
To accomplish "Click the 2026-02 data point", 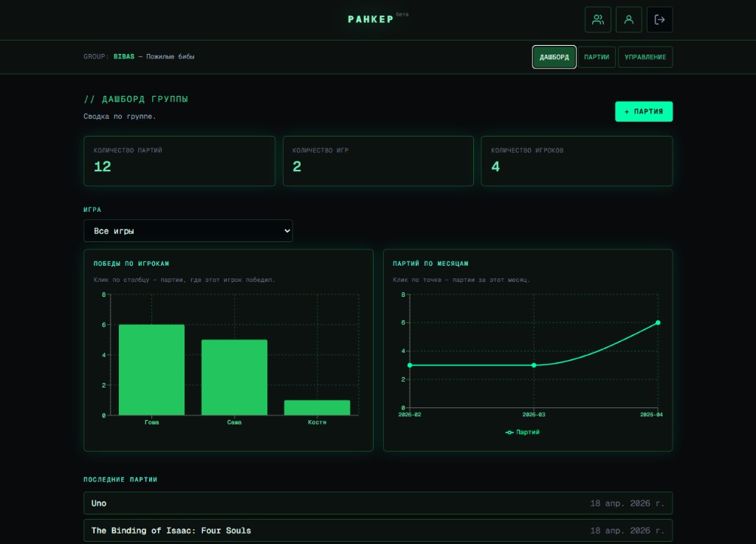I will coord(410,365).
